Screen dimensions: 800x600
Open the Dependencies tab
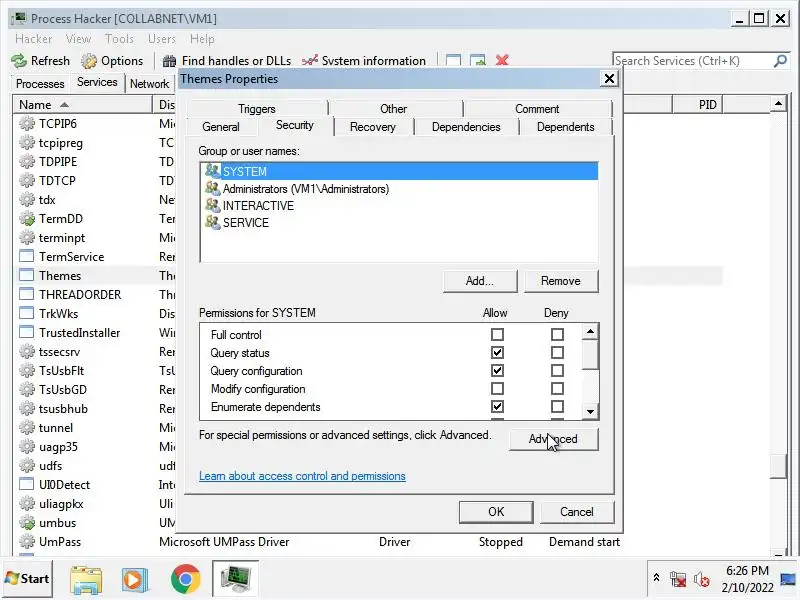pos(466,127)
